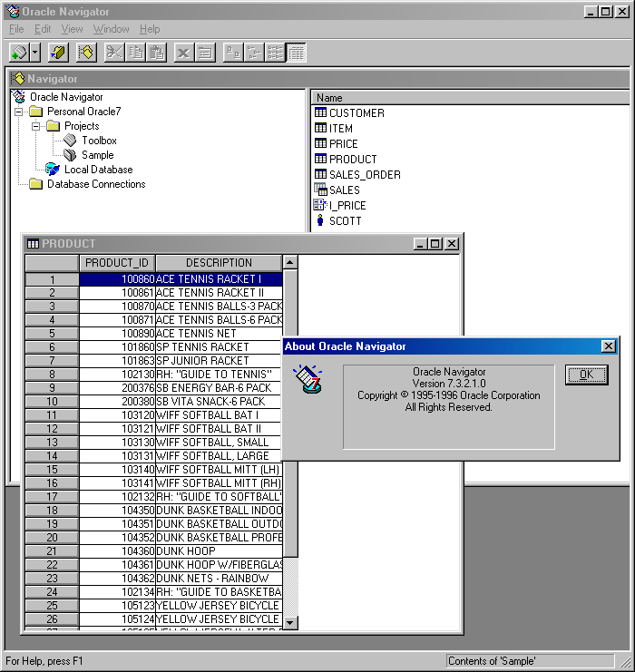Click the PRODUCT window title bar table icon
The height and width of the screenshot is (672, 635).
(33, 244)
